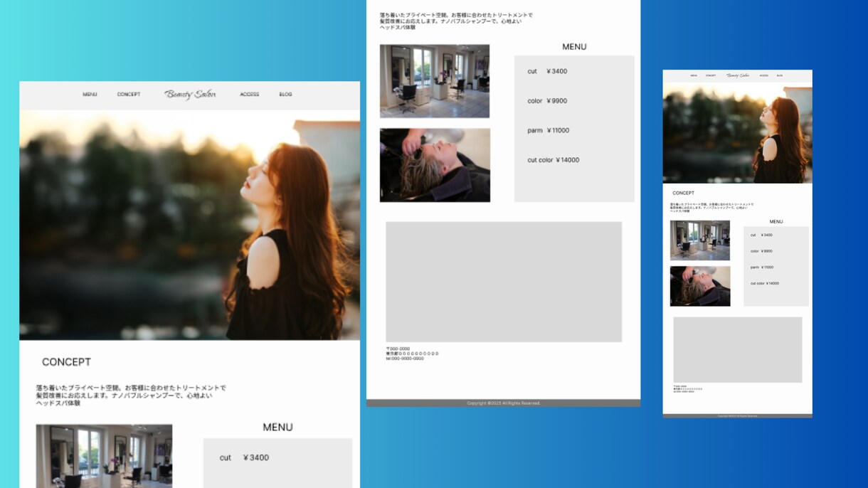Select "color ¥9900" in middle mockup
This screenshot has height=488, width=868.
tap(547, 101)
